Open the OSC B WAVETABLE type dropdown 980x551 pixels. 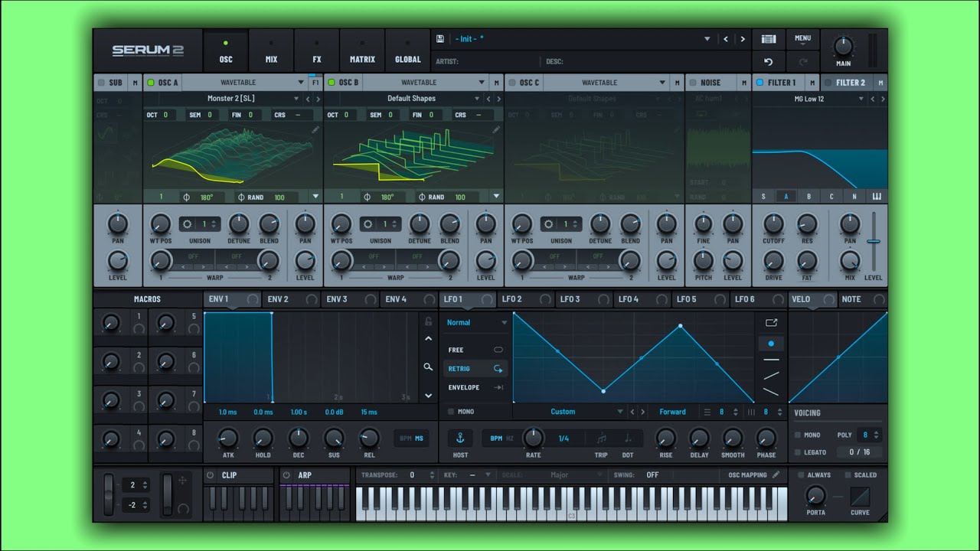(424, 83)
